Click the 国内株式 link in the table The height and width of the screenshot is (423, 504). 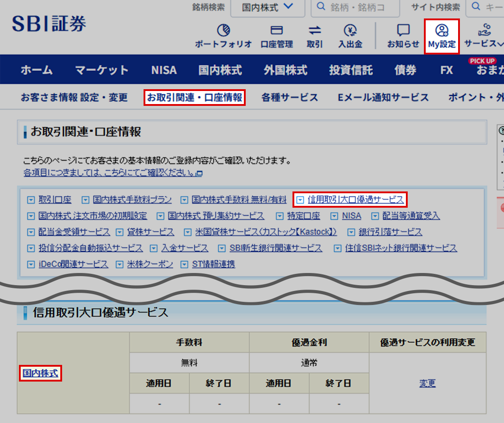point(40,373)
